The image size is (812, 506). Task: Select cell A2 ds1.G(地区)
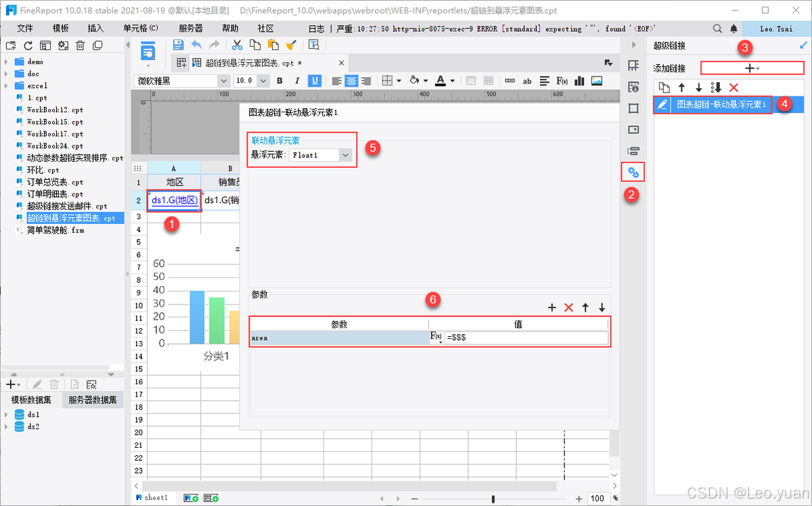(174, 200)
